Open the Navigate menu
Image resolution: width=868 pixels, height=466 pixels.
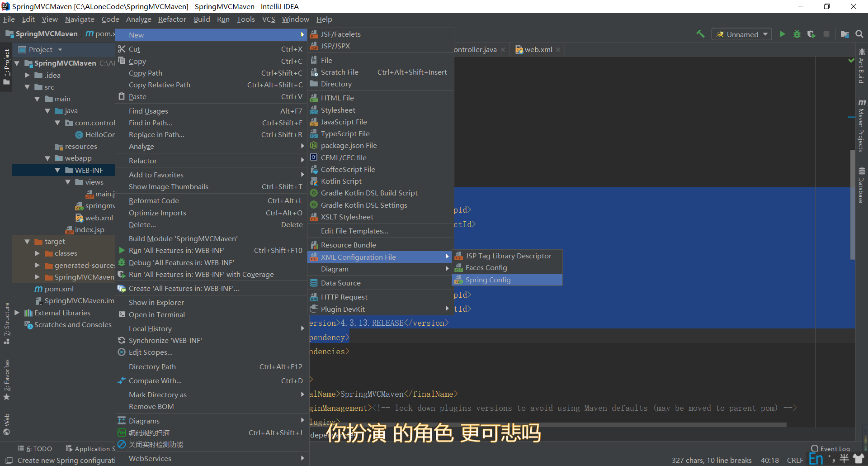[x=80, y=19]
